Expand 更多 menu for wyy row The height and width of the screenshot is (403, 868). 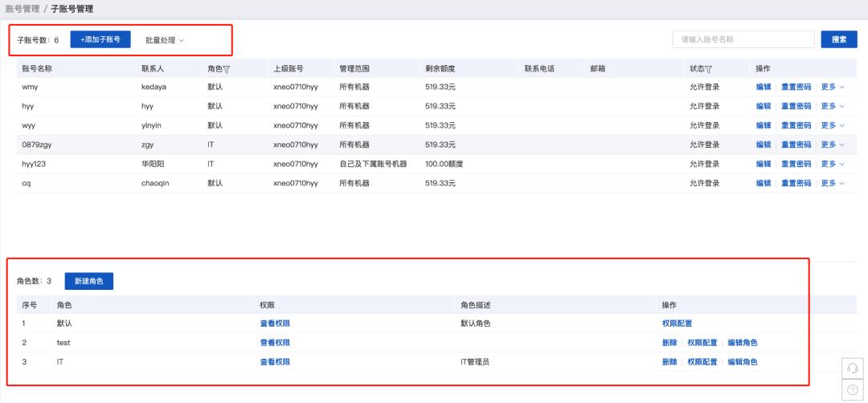[833, 125]
